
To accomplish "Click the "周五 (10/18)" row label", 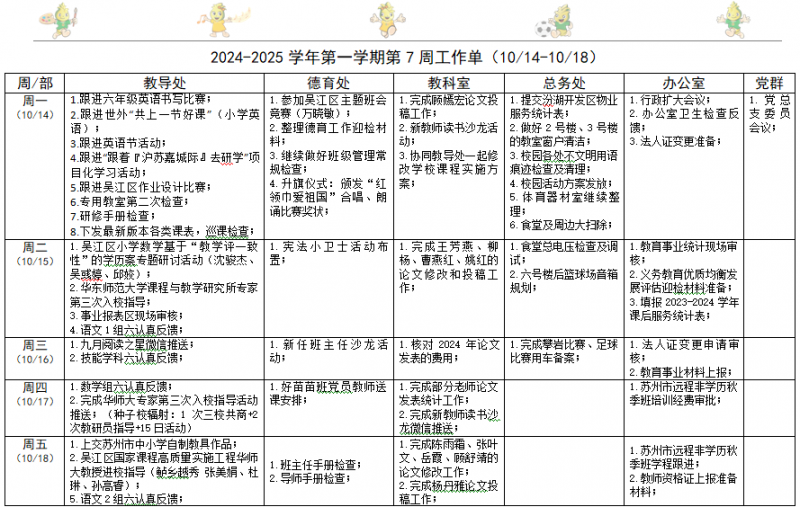I will tap(35, 451).
